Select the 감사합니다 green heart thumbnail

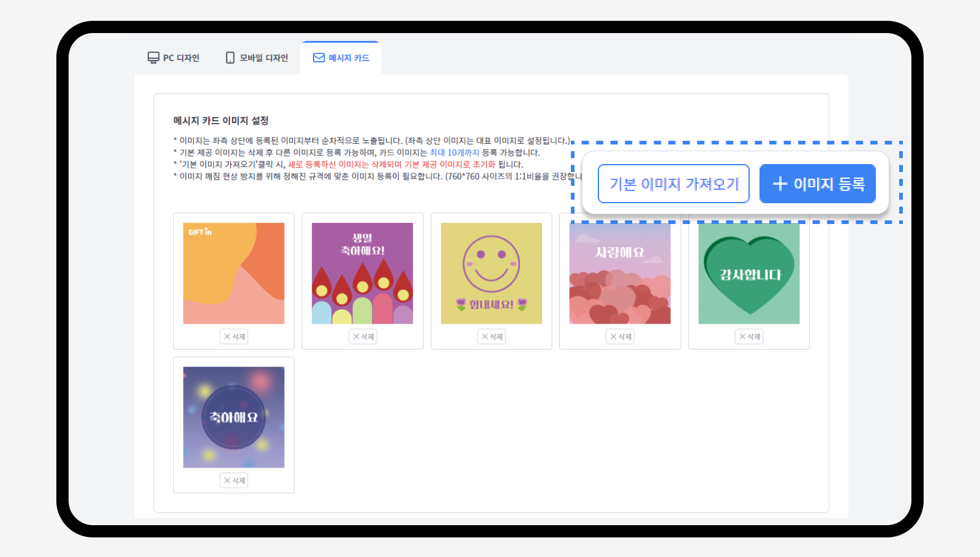(749, 274)
